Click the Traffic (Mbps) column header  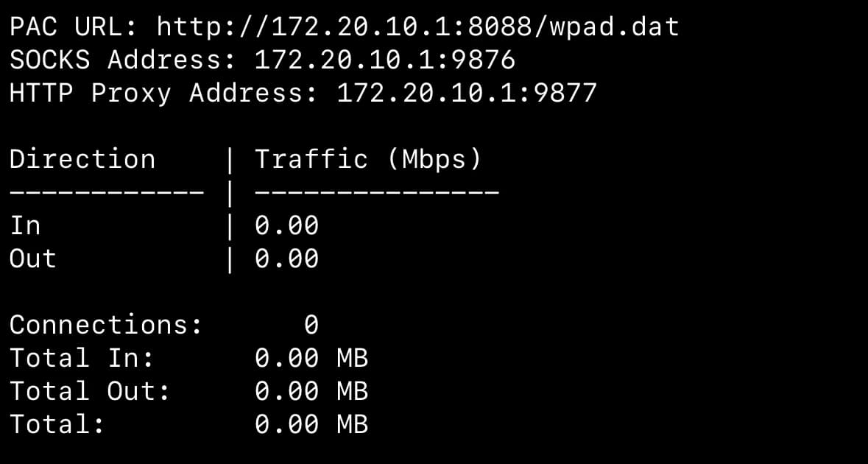tap(368, 159)
